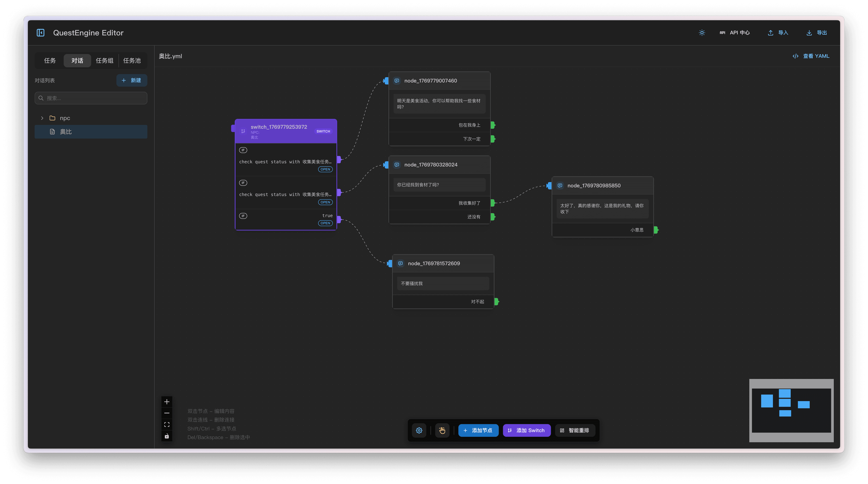Click the chat icon on node_1769780328024

[x=397, y=165]
